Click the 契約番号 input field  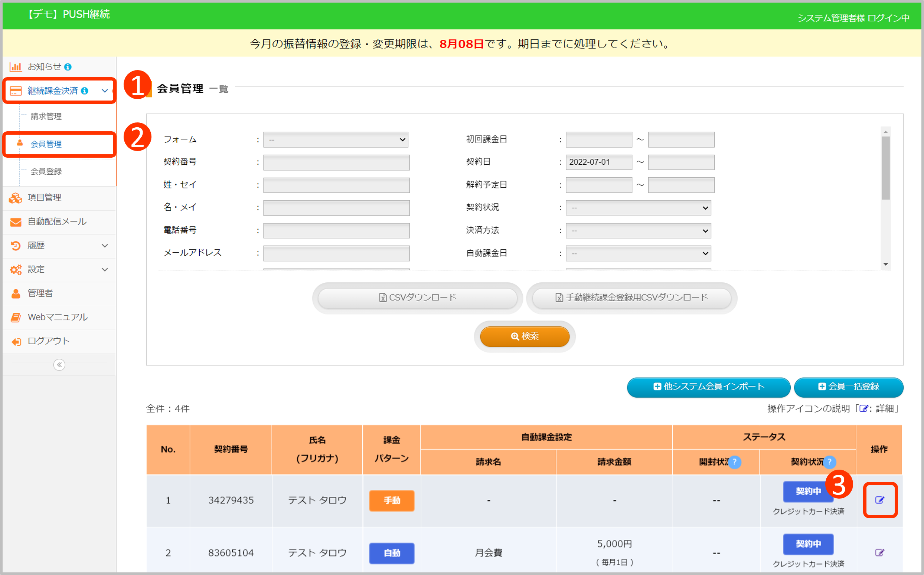click(336, 162)
